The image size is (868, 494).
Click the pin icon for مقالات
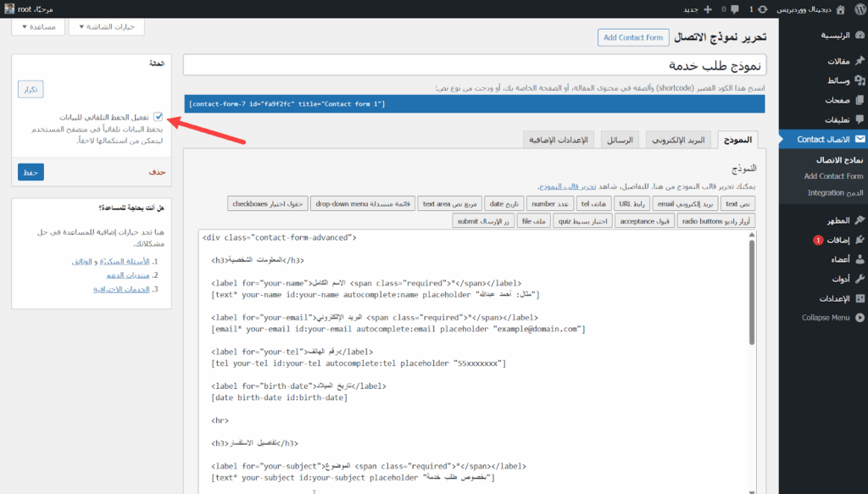pos(860,61)
